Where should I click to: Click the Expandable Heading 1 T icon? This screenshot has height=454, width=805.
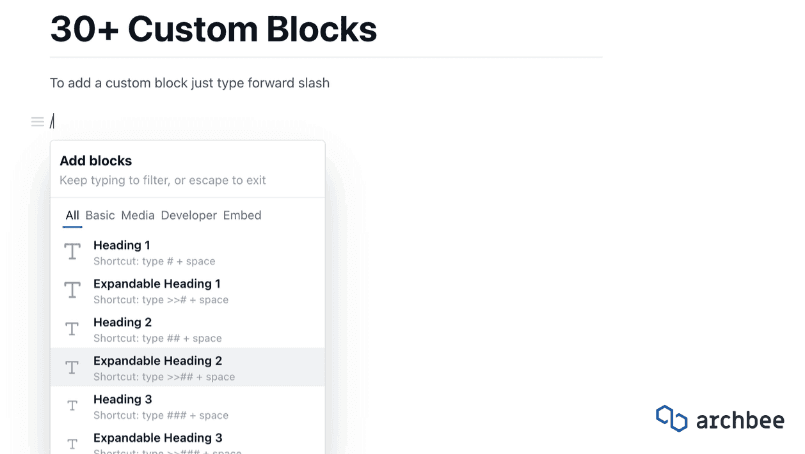tap(72, 290)
